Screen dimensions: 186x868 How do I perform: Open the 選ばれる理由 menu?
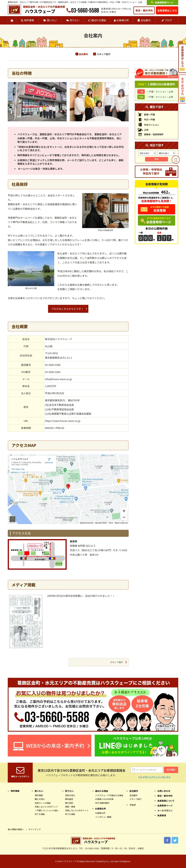point(97,20)
